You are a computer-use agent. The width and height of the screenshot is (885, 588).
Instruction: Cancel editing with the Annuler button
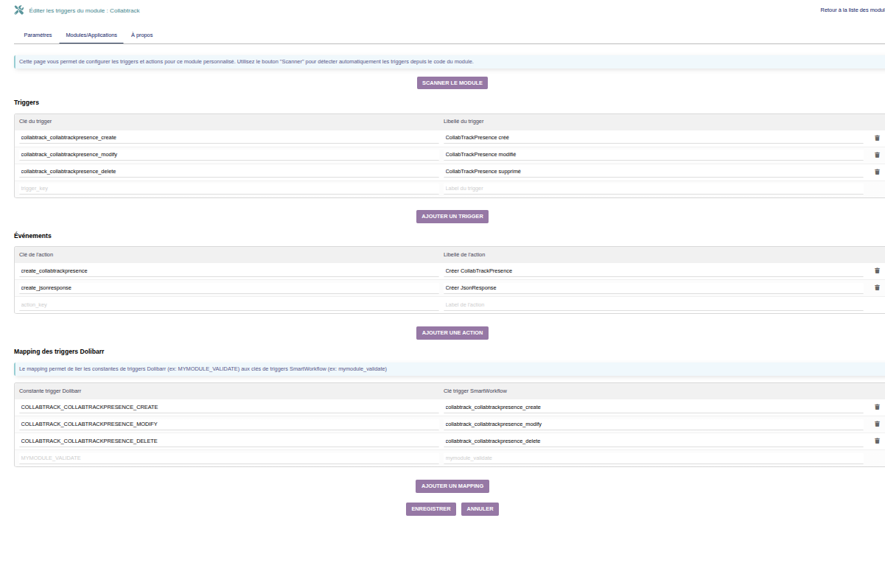tap(480, 509)
